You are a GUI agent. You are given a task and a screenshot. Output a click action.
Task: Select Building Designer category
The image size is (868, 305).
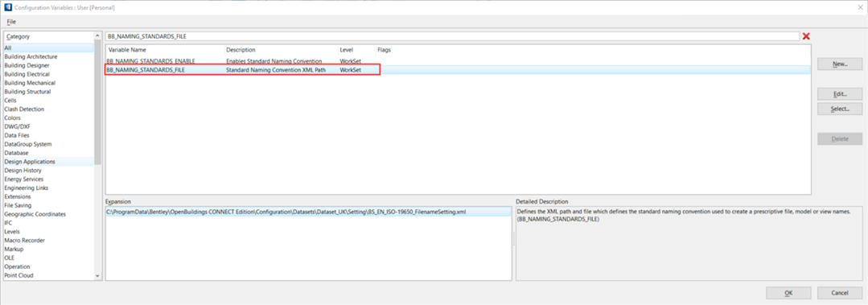tap(49, 65)
